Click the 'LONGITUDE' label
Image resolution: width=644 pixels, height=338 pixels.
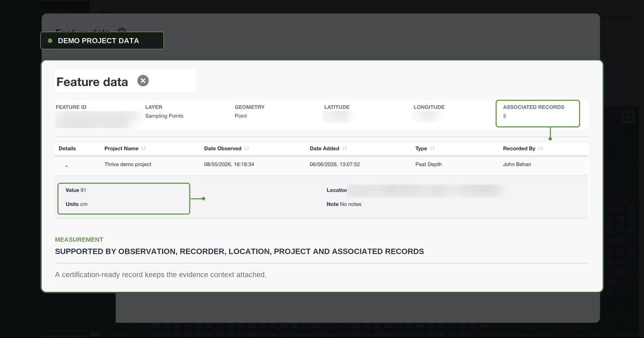[429, 107]
